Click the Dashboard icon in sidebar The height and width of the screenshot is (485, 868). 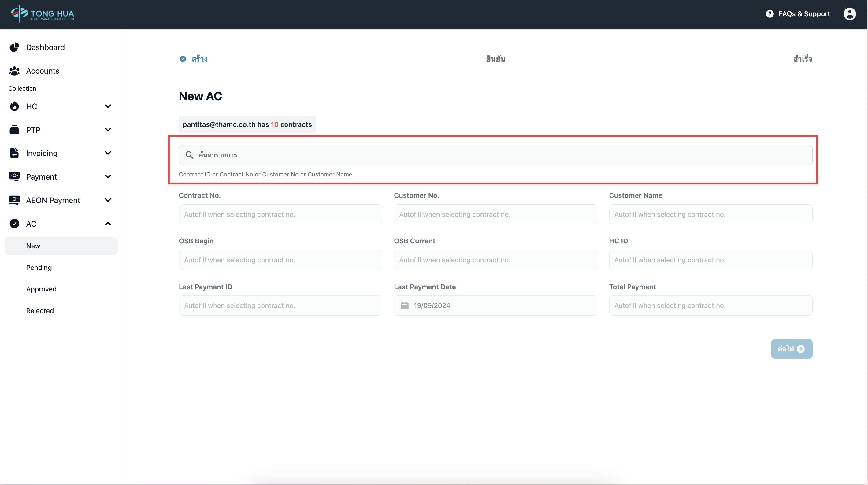pos(14,47)
